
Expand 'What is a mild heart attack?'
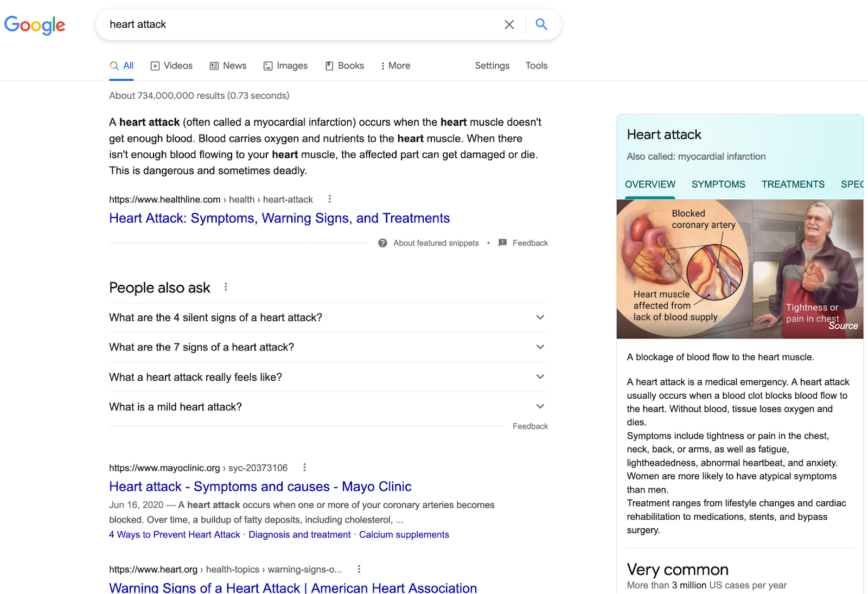[x=328, y=407]
